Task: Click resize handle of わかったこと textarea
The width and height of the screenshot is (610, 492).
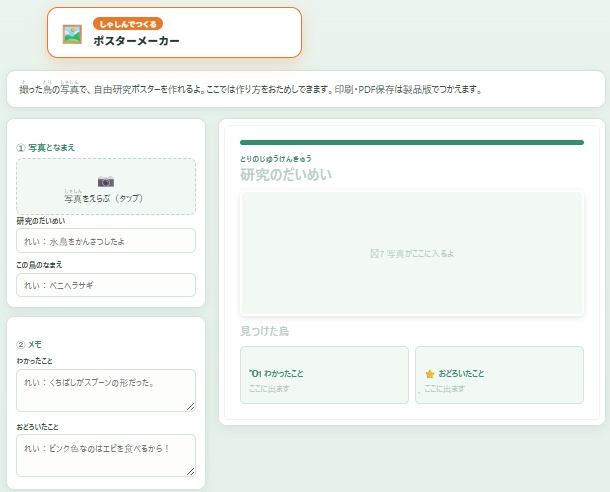Action: (x=191, y=407)
